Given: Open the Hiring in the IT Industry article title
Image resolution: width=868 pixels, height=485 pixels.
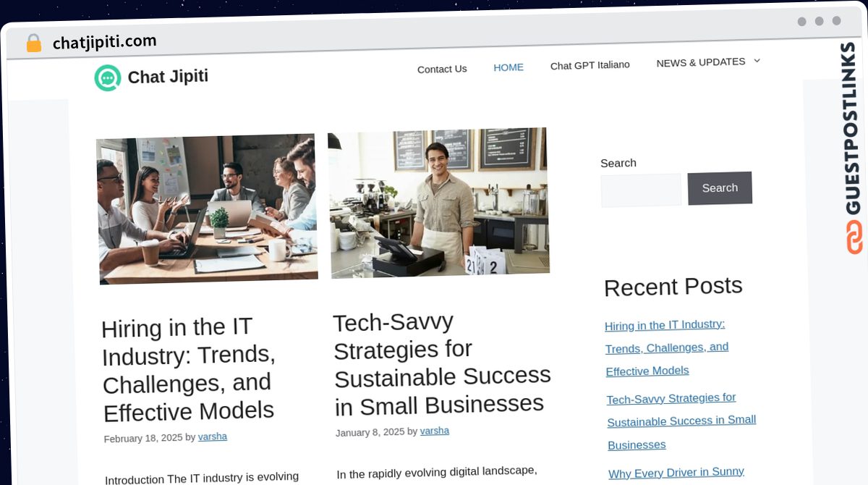Looking at the screenshot, I should 188,369.
